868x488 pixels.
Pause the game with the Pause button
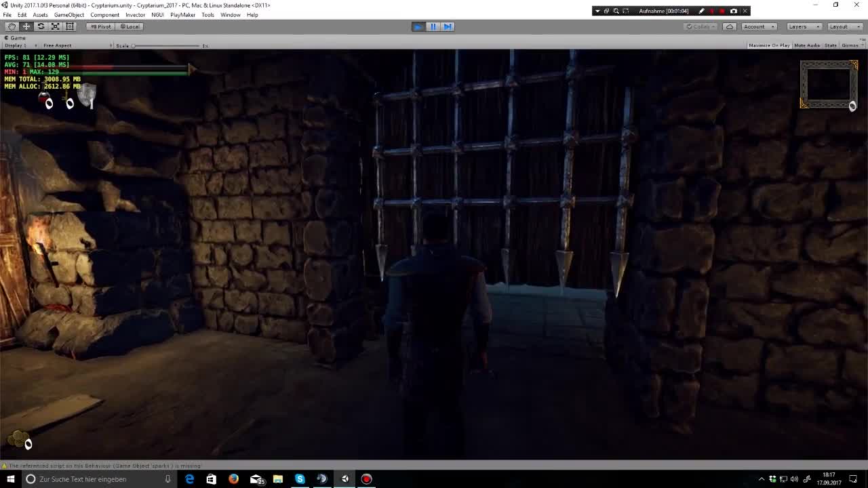[x=433, y=26]
